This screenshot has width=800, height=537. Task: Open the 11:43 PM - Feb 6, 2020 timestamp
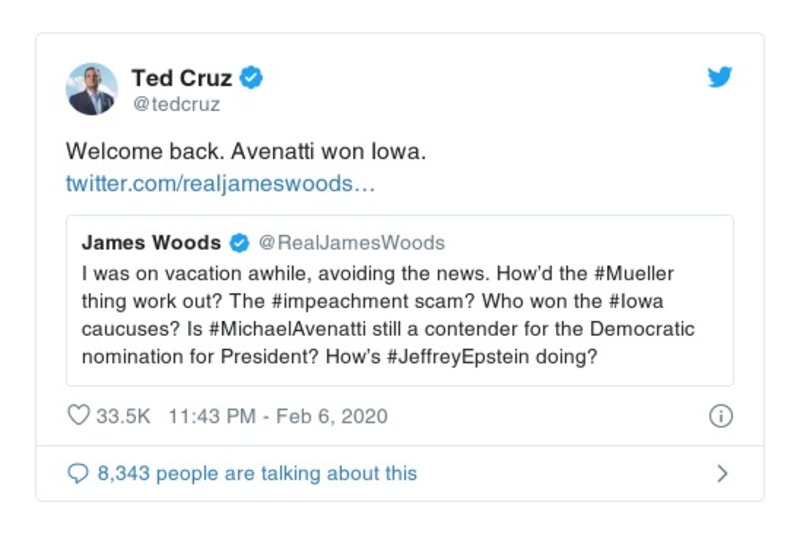coord(272,416)
